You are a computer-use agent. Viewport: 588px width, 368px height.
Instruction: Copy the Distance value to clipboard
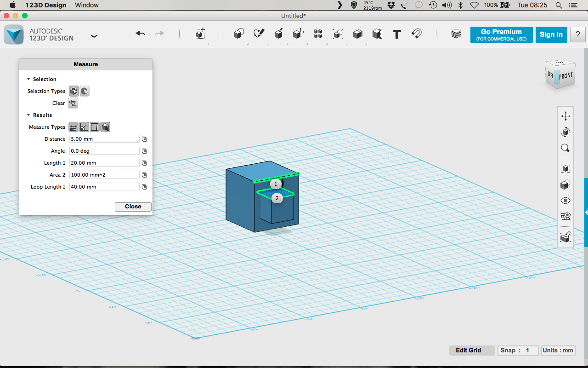(x=144, y=139)
